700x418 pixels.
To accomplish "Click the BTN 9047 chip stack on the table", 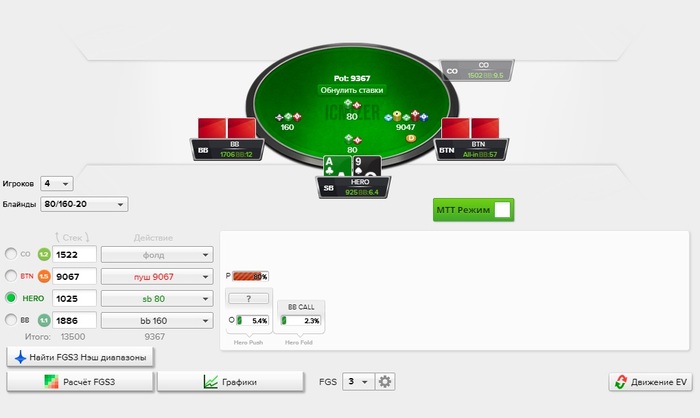I will coord(406,121).
